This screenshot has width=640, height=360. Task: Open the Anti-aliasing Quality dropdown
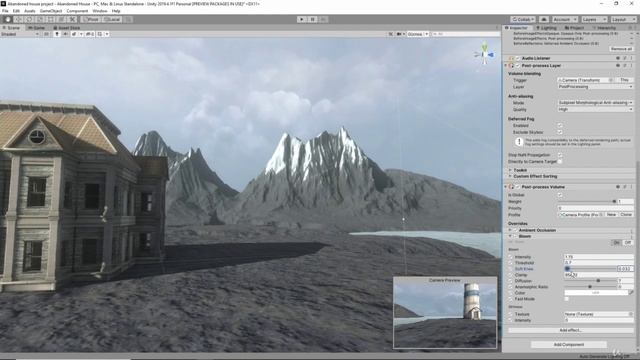[x=595, y=109]
